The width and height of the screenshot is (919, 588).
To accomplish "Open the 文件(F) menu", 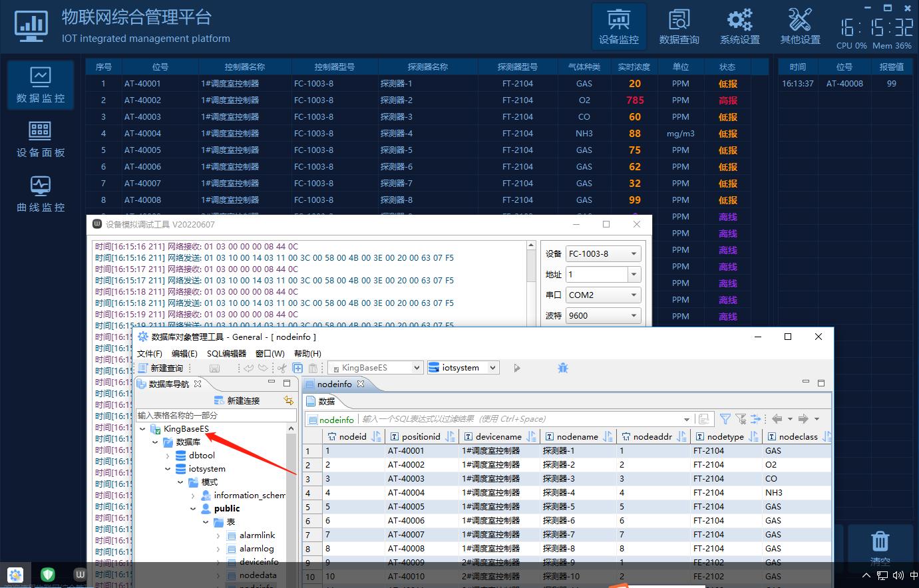I will click(x=150, y=354).
